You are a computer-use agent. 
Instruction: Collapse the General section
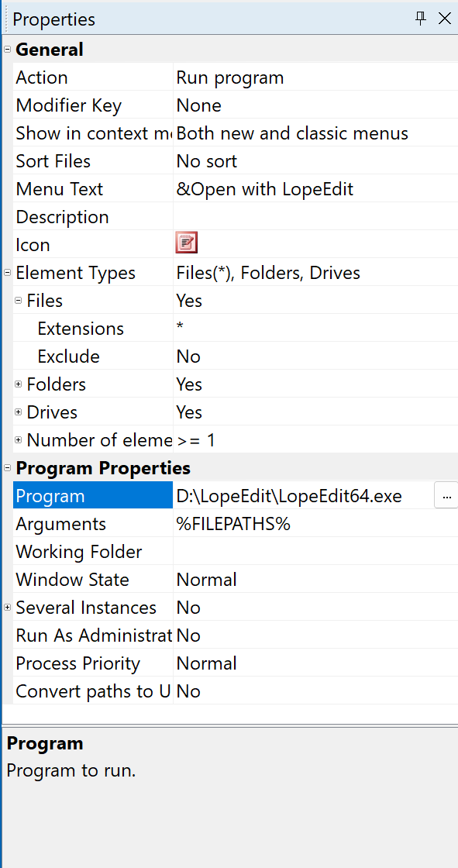7,50
